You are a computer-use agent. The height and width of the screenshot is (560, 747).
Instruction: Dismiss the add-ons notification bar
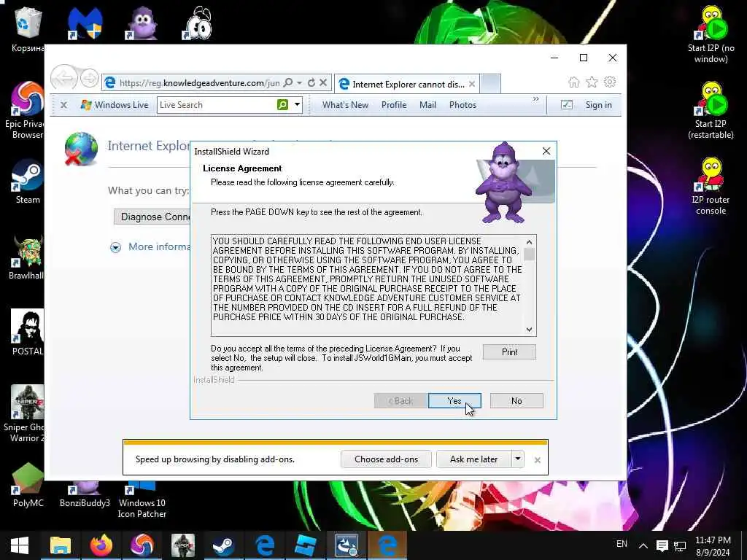538,460
